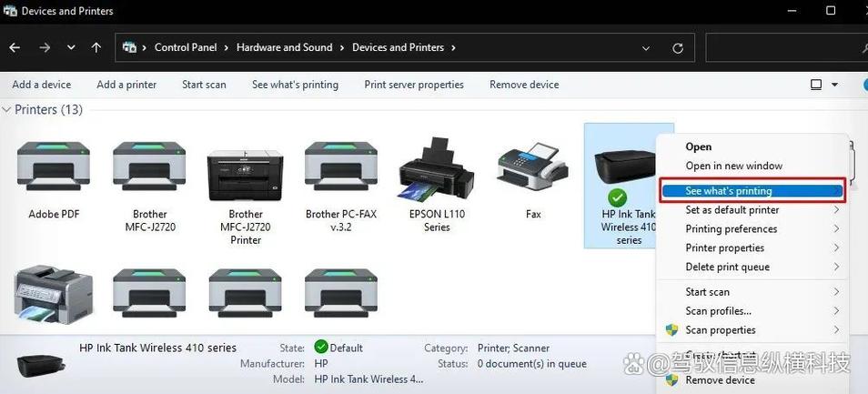Click the HP printer thumbnail in details pane

[41, 365]
